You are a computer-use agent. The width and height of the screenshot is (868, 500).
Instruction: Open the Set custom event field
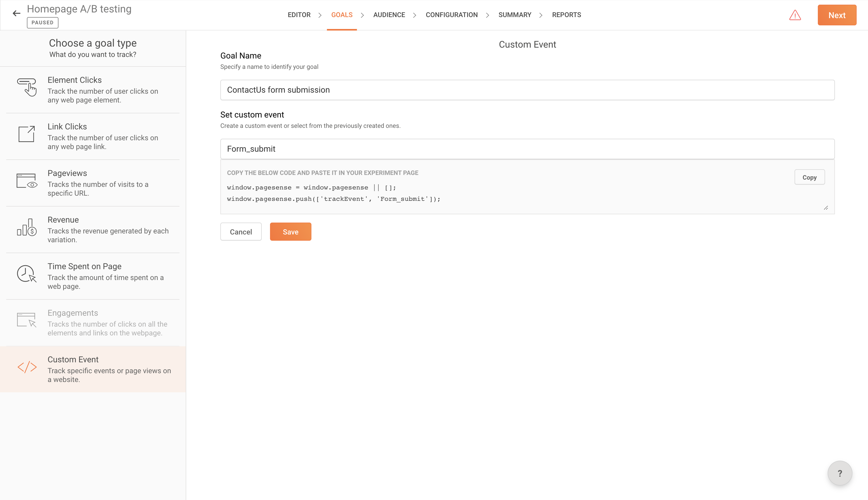(x=527, y=149)
